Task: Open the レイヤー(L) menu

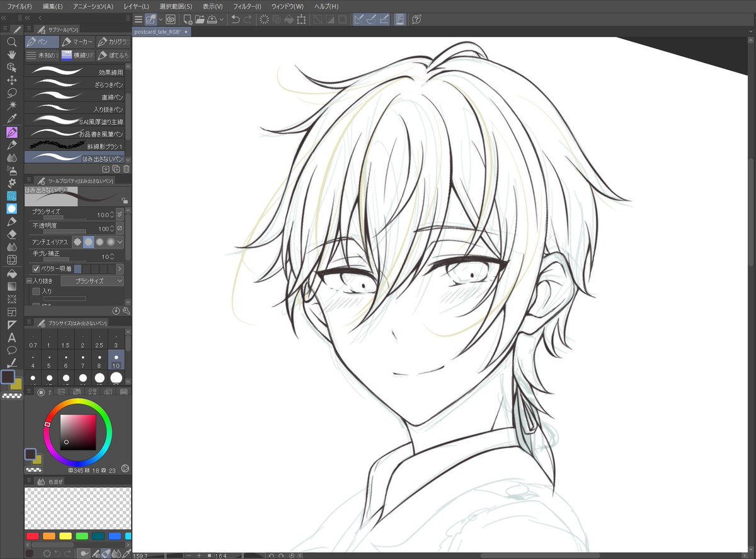Action: point(137,6)
